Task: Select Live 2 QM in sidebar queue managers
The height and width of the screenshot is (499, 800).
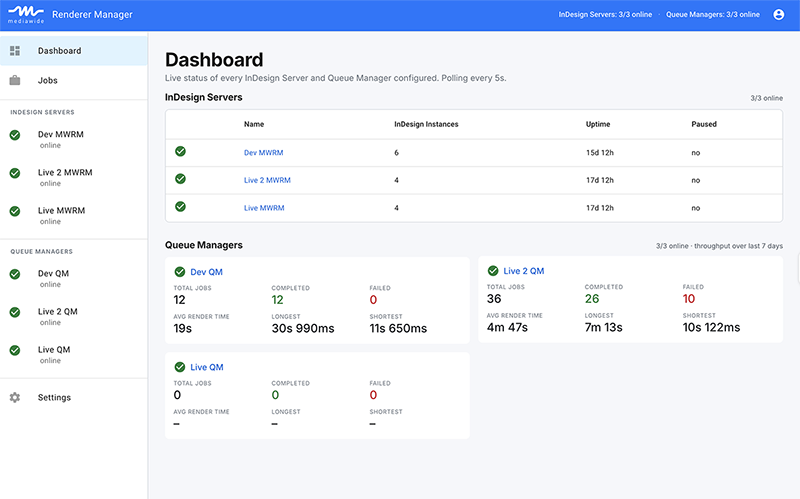Action: pyautogui.click(x=73, y=316)
